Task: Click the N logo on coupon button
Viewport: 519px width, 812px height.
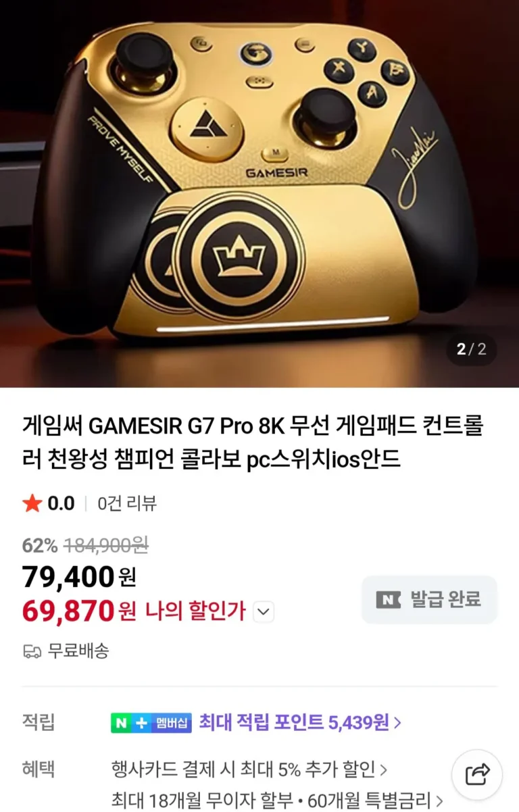Action: click(389, 599)
